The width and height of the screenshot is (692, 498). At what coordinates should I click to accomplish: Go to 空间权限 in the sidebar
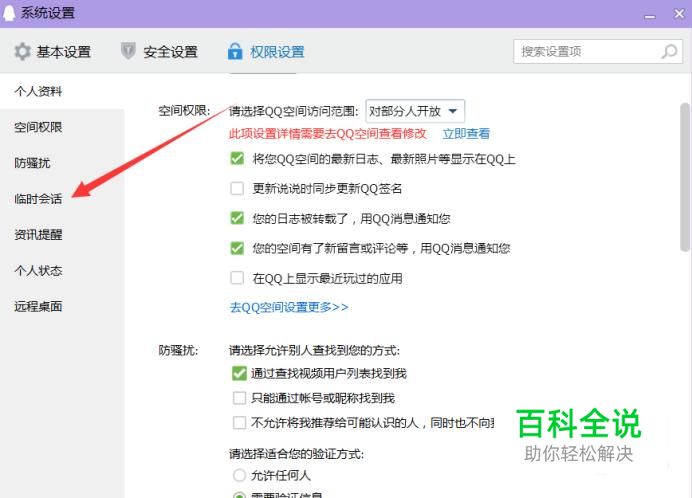pyautogui.click(x=38, y=127)
